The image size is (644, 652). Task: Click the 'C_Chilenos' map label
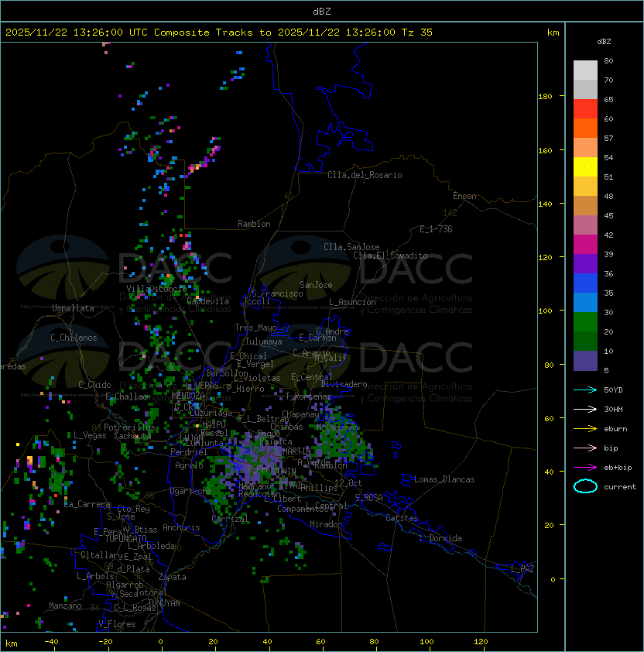74,338
